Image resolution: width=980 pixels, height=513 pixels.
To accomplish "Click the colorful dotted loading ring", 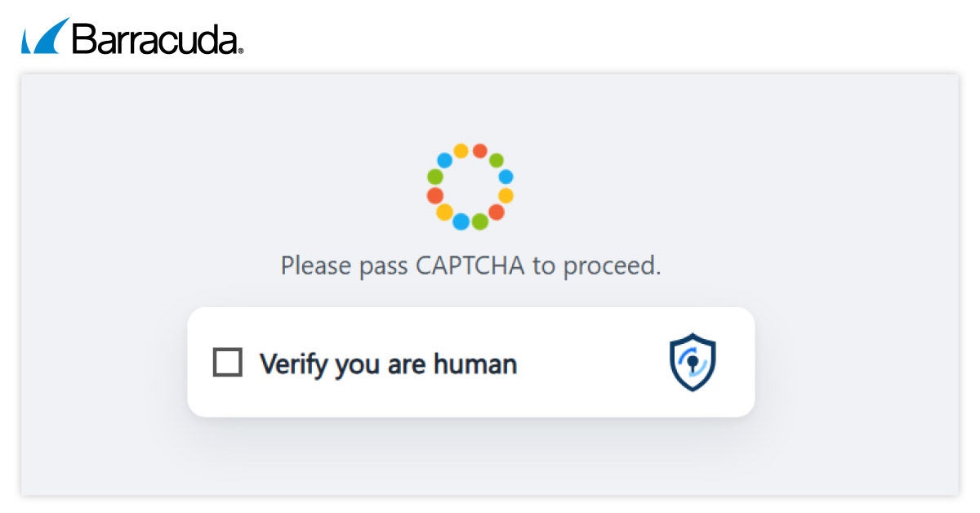I will 470,186.
